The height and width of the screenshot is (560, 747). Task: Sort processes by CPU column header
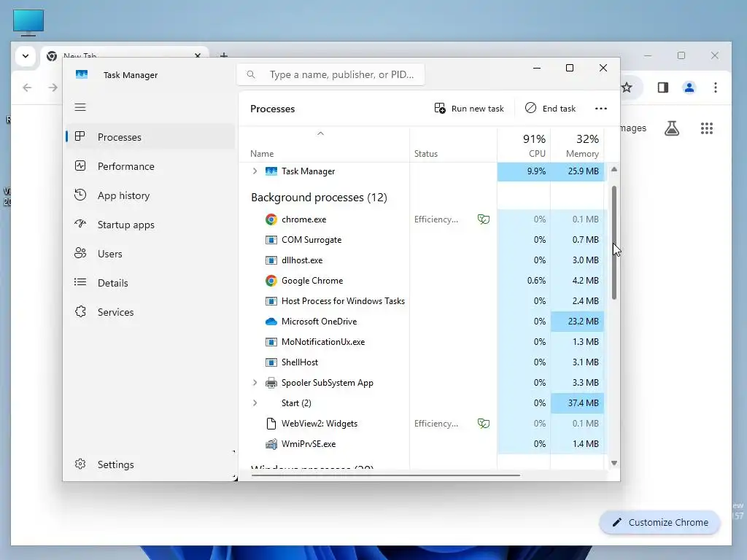coord(524,145)
